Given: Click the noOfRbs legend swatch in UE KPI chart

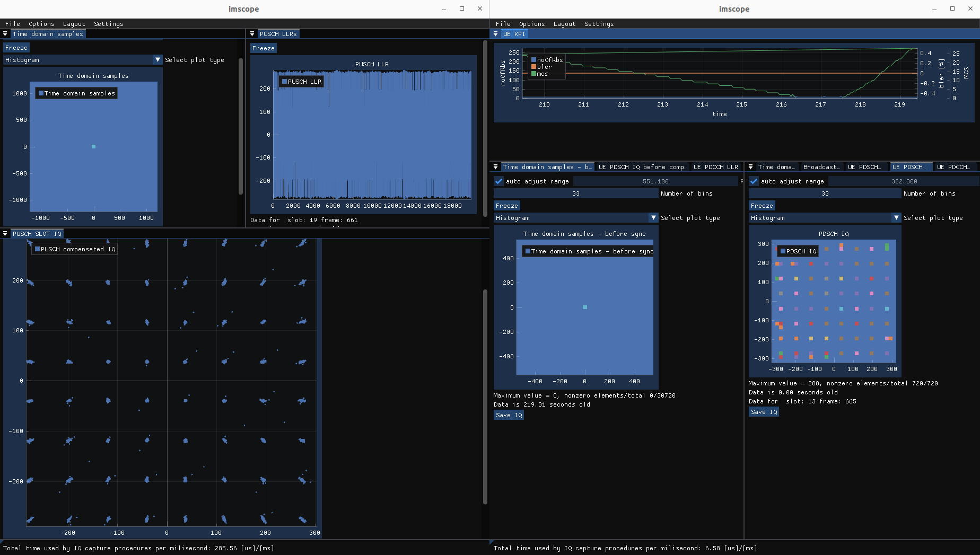Looking at the screenshot, I should [x=533, y=60].
